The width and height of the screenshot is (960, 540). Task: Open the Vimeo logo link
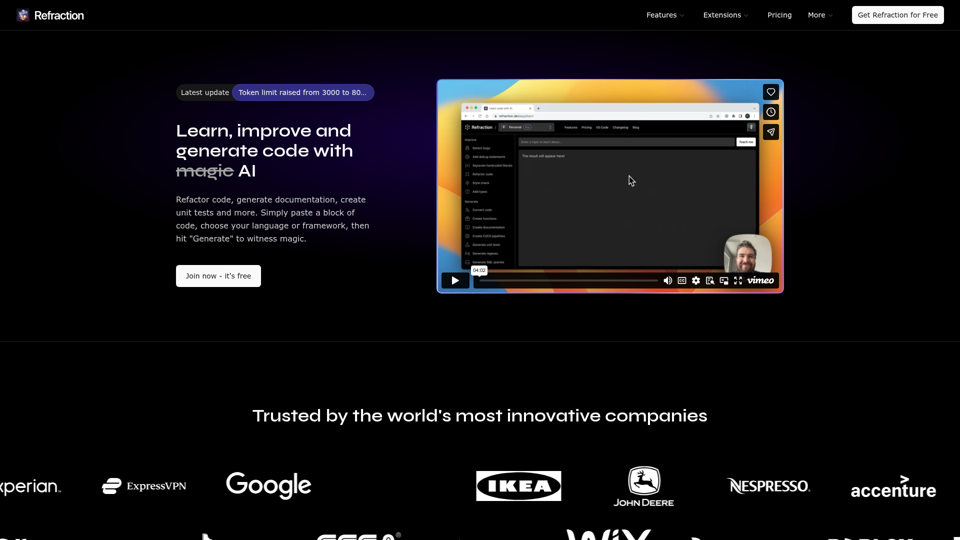click(x=760, y=280)
